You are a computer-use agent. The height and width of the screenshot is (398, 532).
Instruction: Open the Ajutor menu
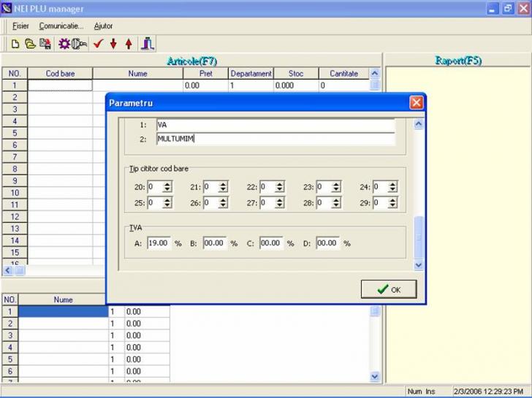104,26
